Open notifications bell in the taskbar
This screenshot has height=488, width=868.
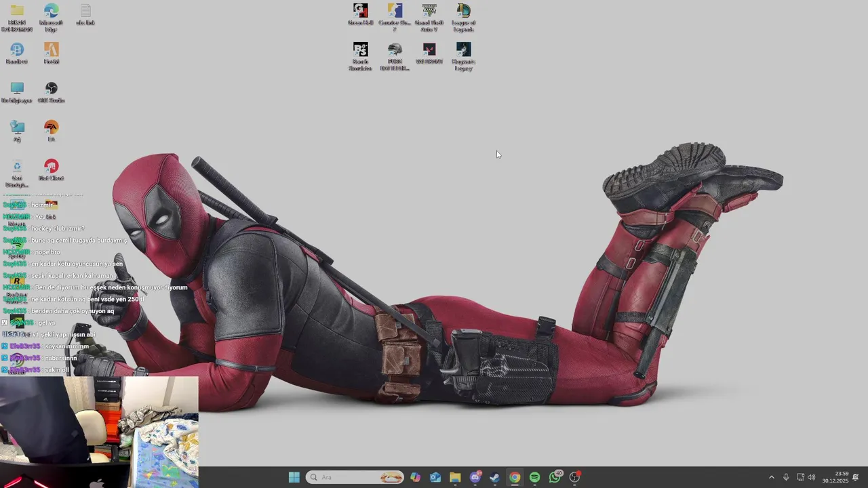point(856,477)
